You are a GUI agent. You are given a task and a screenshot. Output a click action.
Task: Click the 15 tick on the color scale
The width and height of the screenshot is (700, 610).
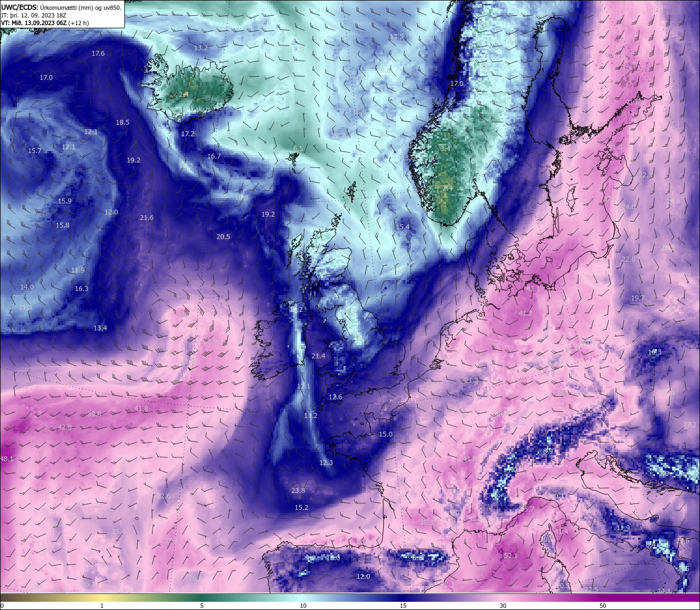tap(402, 606)
